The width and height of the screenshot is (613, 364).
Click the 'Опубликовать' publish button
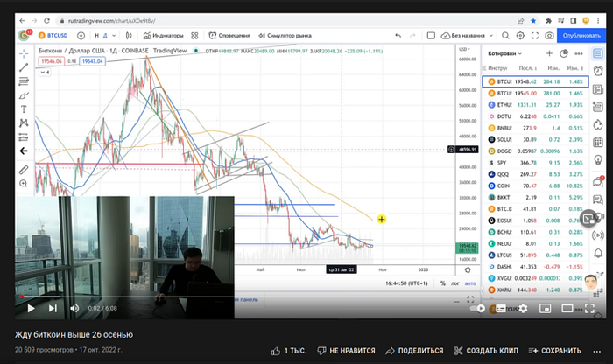pyautogui.click(x=581, y=36)
